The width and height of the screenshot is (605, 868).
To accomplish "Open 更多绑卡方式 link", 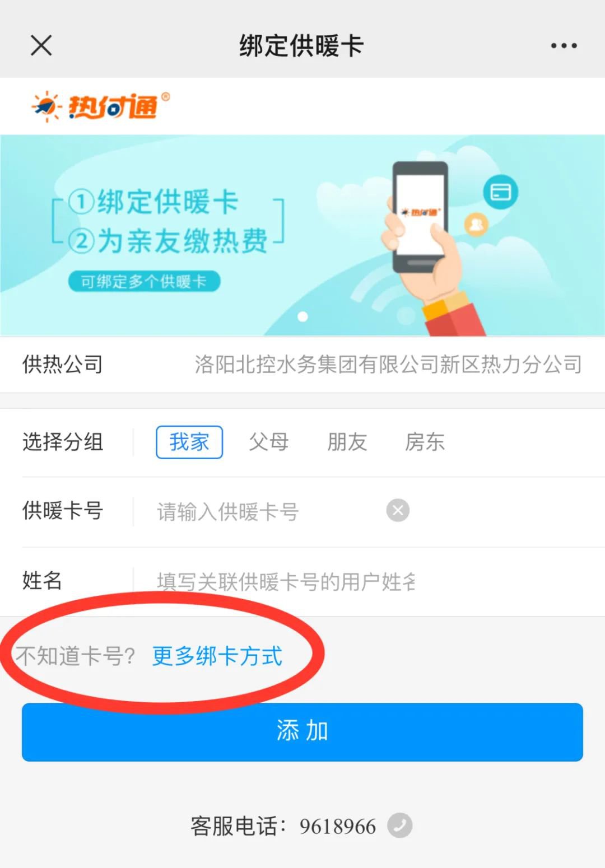I will point(217,656).
